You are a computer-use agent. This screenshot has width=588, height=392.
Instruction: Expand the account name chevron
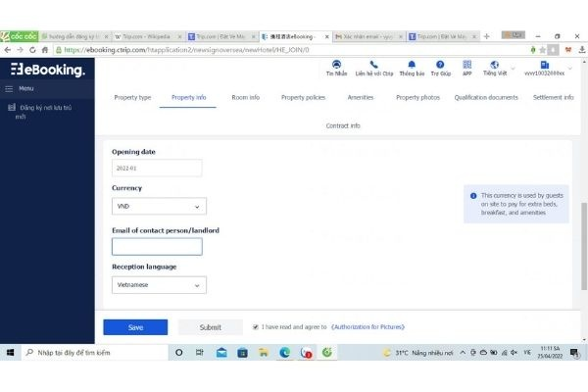[570, 69]
